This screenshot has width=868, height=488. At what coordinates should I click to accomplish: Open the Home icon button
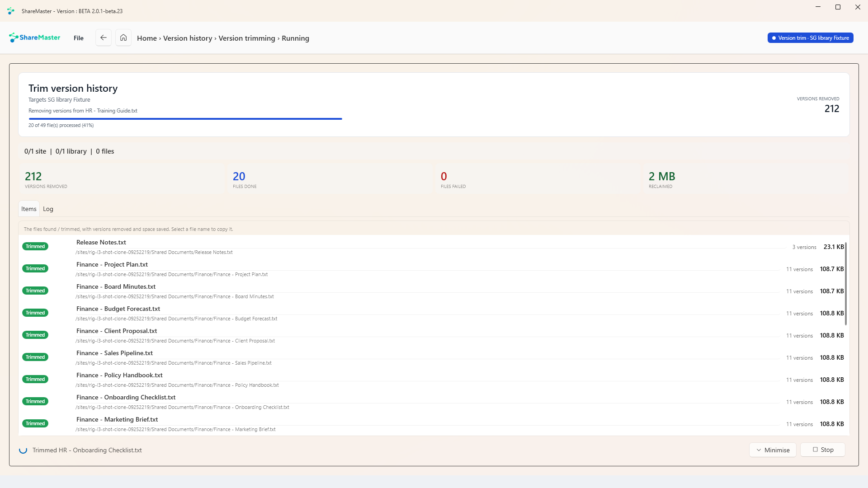pyautogui.click(x=123, y=38)
